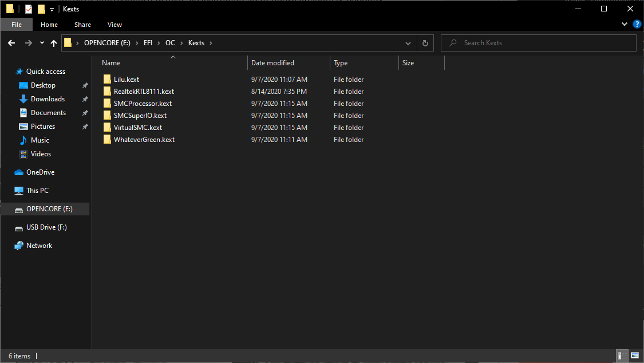Screen dimensions: 644x363
Task: Click the Network icon in sidebar
Action: coord(19,246)
